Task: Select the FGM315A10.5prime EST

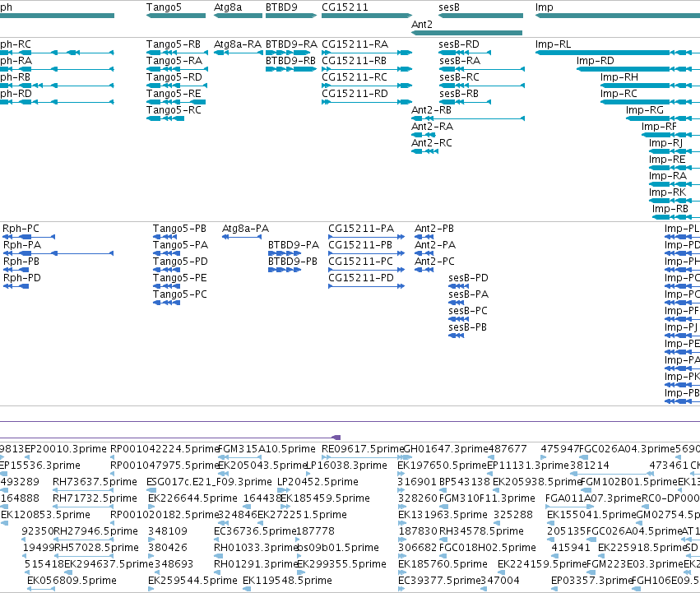Action: point(239,457)
